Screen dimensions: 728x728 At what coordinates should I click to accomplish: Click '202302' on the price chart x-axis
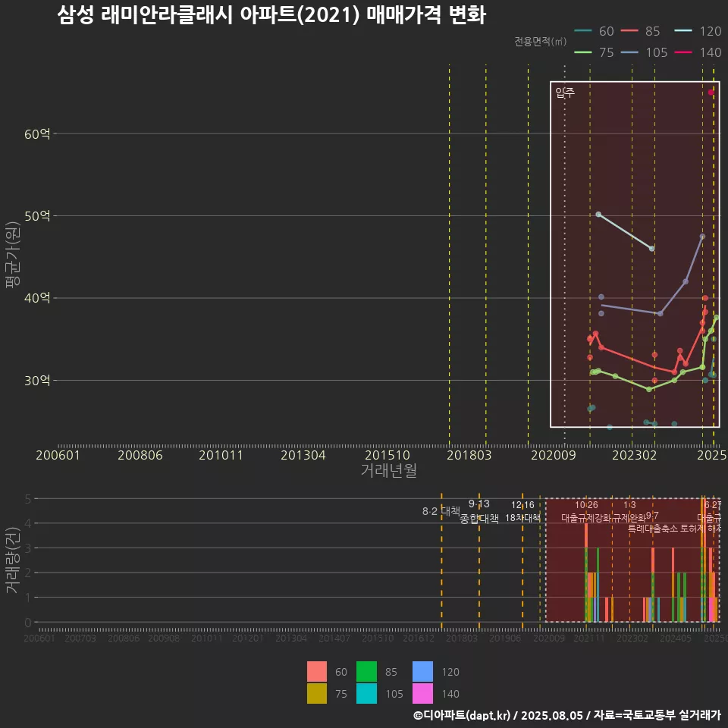634,455
